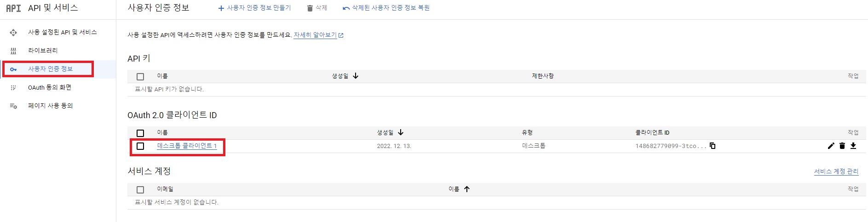Open the 서비스 계정 관리 link
Image resolution: width=868 pixels, height=222 pixels.
coord(836,171)
